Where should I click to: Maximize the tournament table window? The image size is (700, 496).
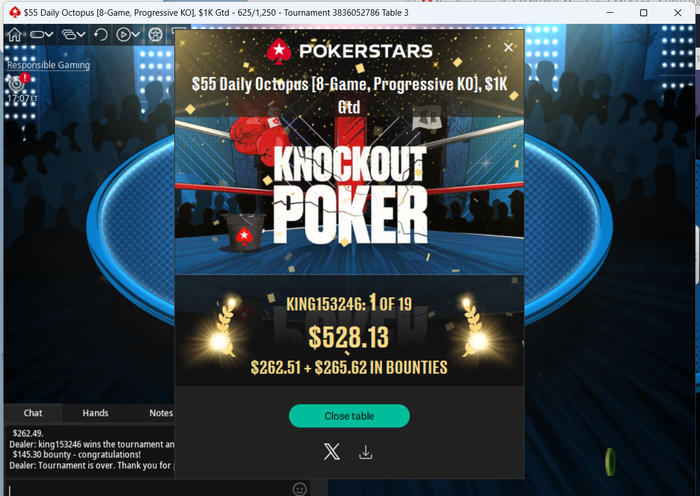pos(643,13)
